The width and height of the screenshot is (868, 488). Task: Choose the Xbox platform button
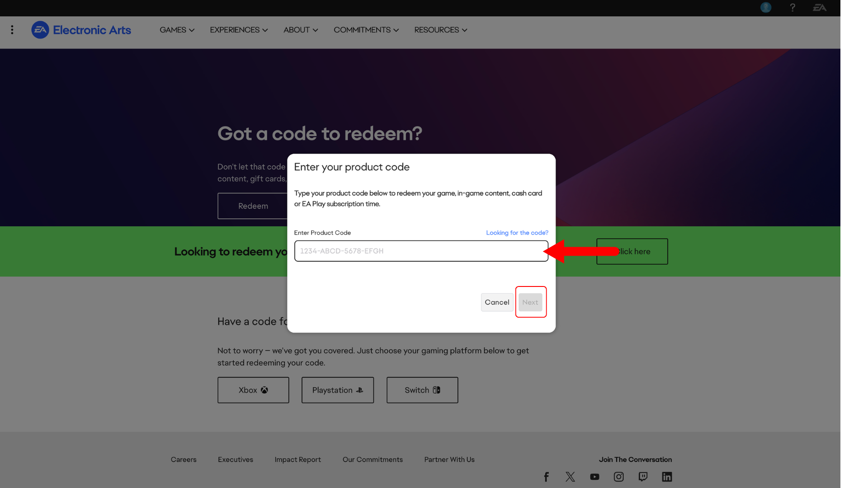pyautogui.click(x=253, y=390)
